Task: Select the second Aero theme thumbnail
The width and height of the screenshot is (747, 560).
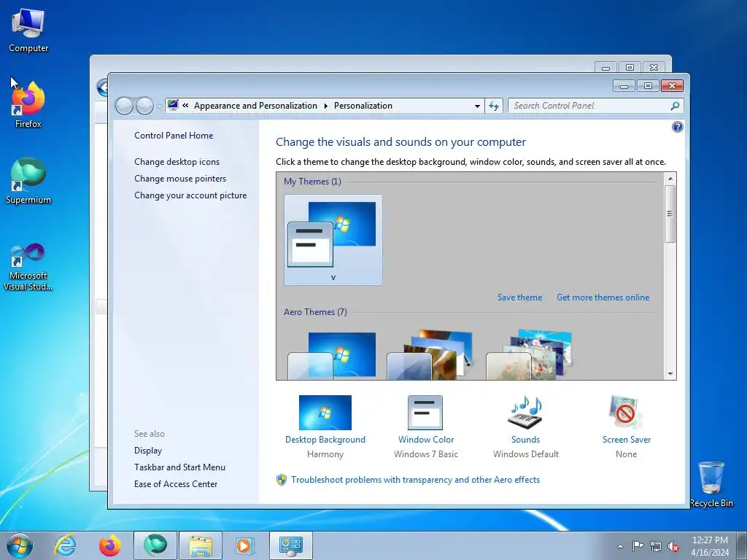Action: [431, 355]
